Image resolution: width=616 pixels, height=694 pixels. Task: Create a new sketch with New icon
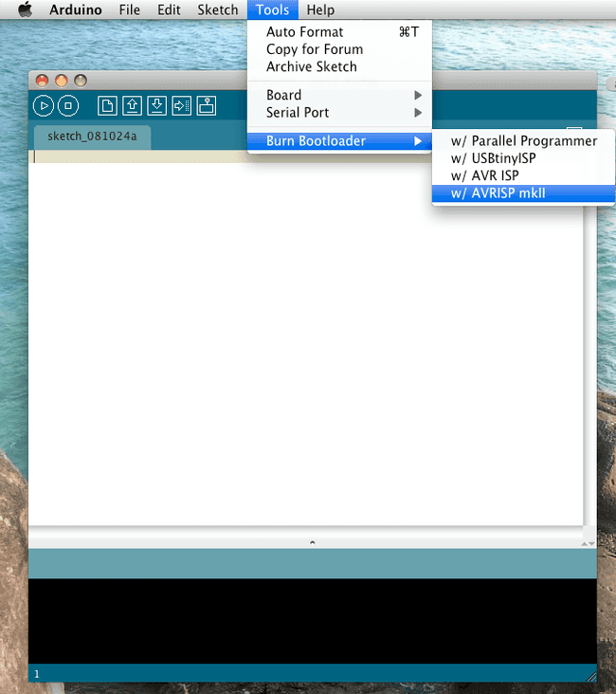tap(108, 106)
